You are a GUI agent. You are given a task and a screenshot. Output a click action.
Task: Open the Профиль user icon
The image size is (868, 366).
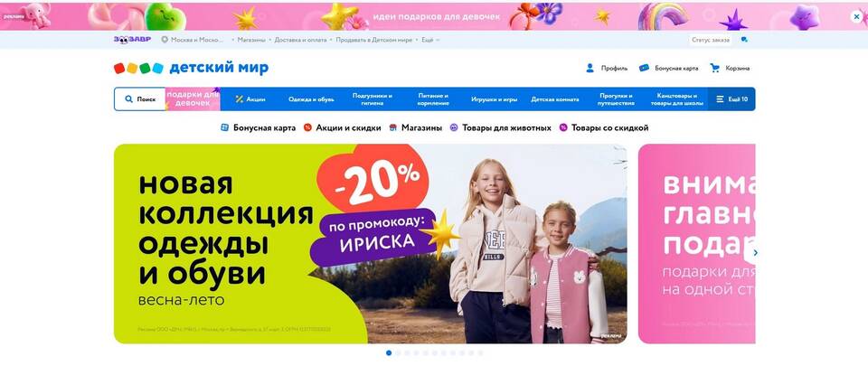pyautogui.click(x=590, y=68)
